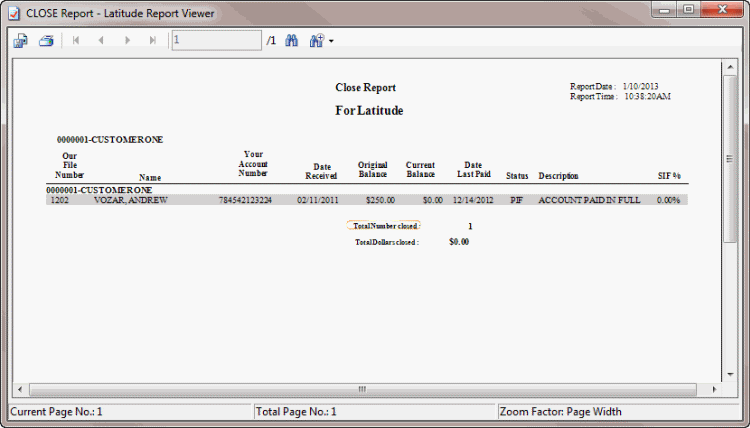Click the Export Report toolbar icon
This screenshot has height=428, width=750.
click(x=20, y=41)
